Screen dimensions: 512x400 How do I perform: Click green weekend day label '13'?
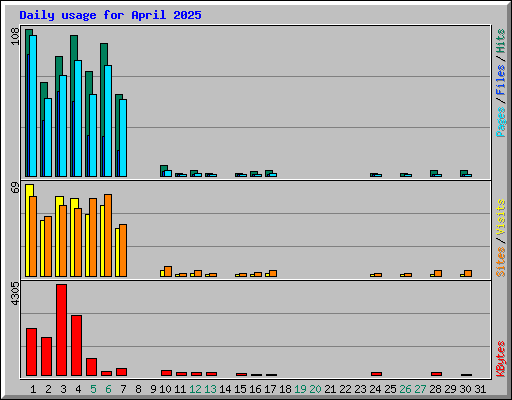pos(210,389)
